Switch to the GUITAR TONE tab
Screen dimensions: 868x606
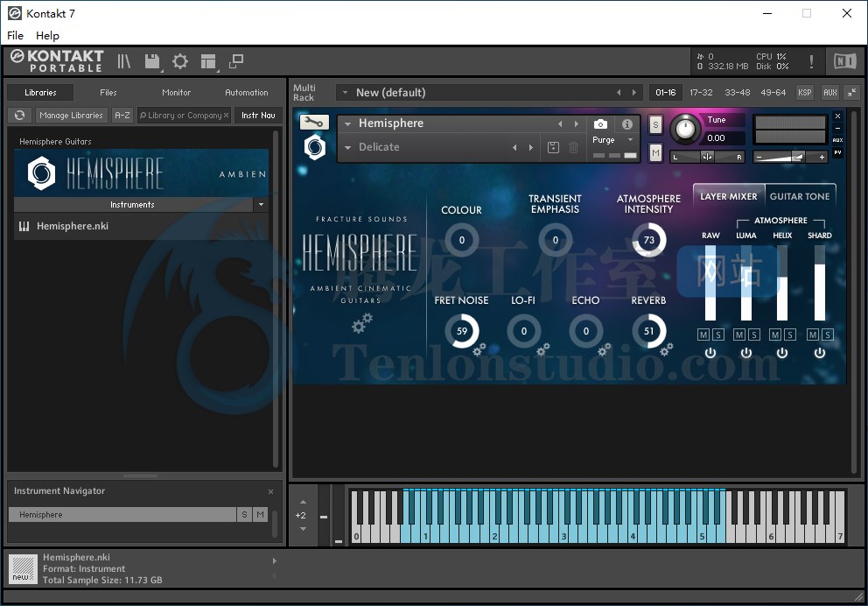(800, 196)
